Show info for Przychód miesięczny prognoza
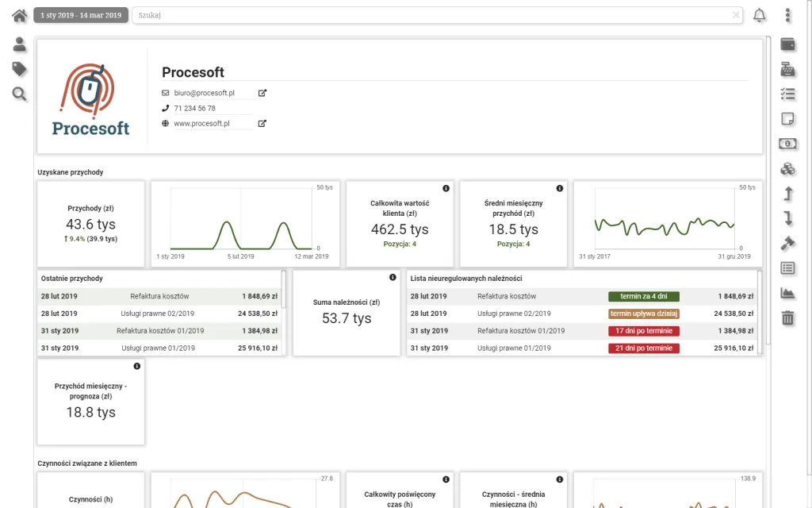 [136, 366]
